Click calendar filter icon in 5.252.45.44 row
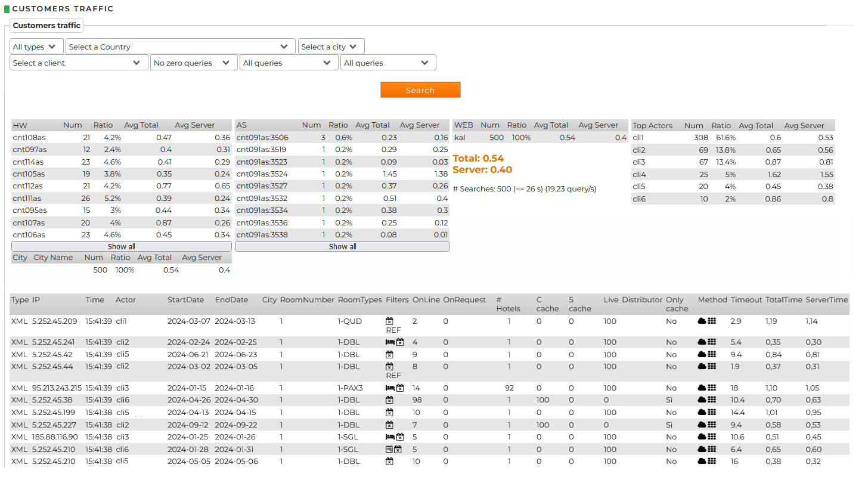The height and width of the screenshot is (483, 868). pyautogui.click(x=389, y=366)
